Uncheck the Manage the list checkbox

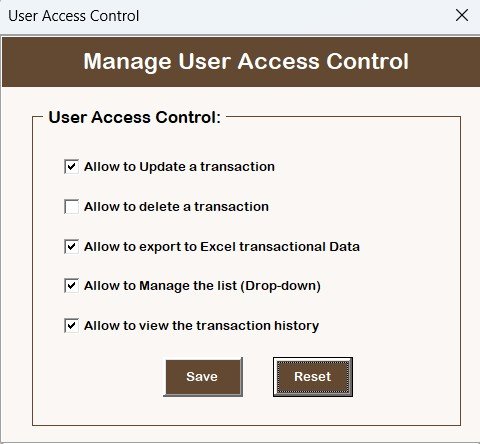point(71,286)
